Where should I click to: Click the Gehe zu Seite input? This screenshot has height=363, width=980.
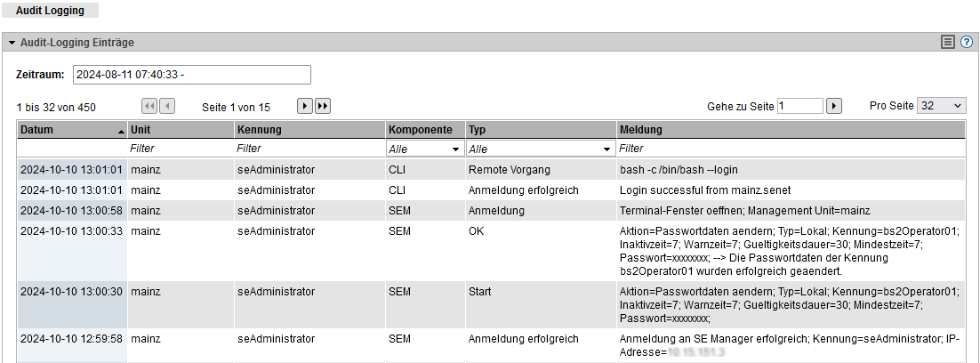[799, 107]
